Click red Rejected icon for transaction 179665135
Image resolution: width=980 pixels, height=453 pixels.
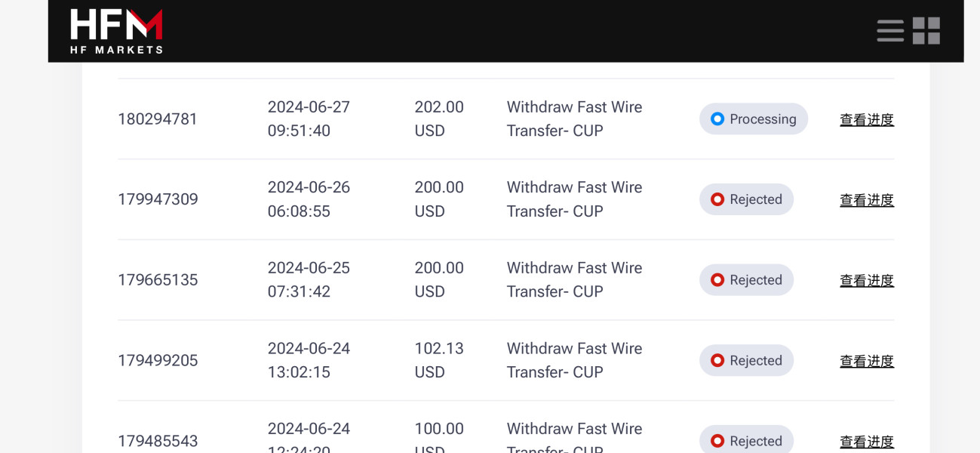coord(717,280)
